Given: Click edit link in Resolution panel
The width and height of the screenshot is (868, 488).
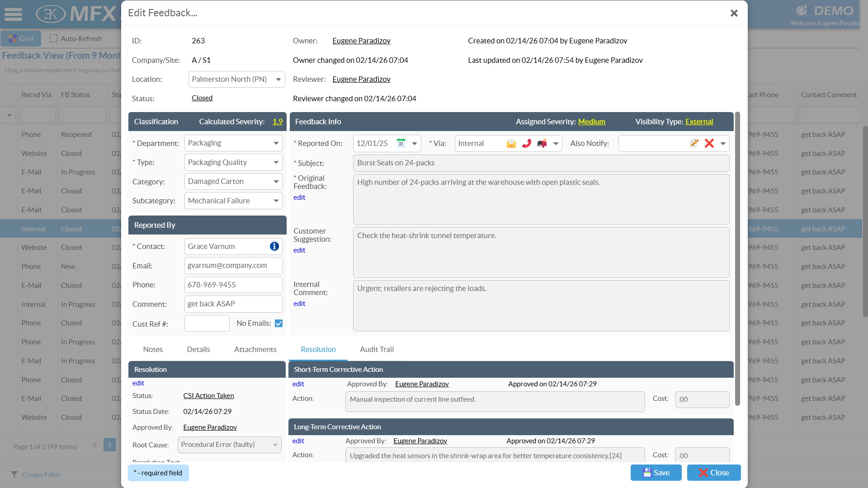Looking at the screenshot, I should point(138,383).
